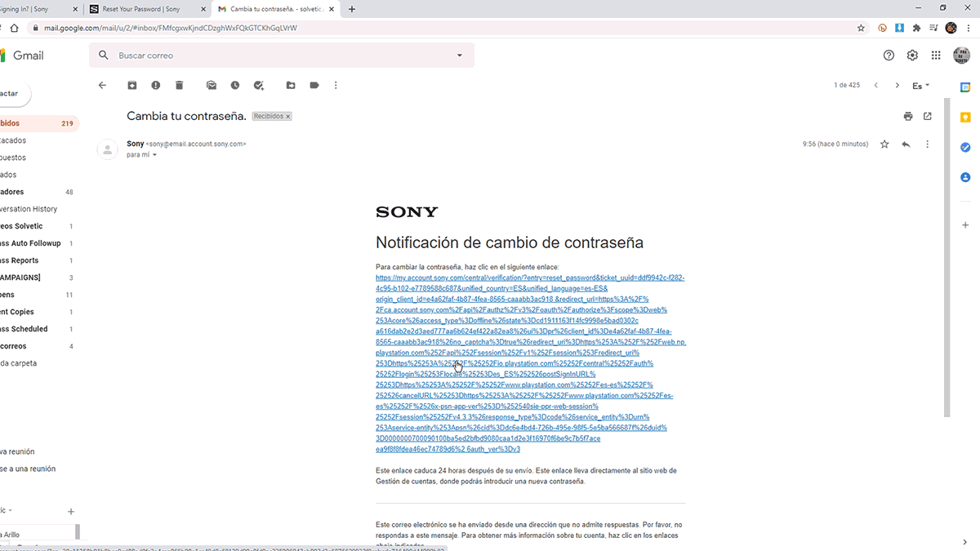Show newer conversation arrow
Image resolution: width=980 pixels, height=551 pixels.
[x=876, y=85]
